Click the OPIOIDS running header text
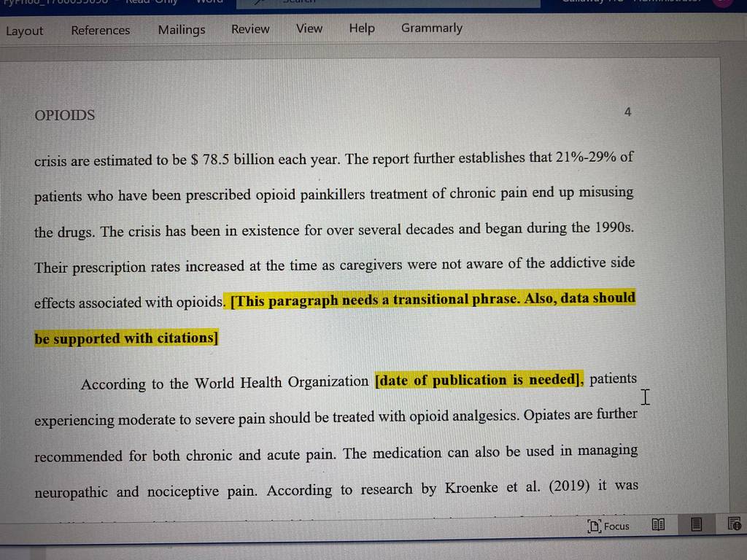The image size is (747, 560). (x=65, y=115)
